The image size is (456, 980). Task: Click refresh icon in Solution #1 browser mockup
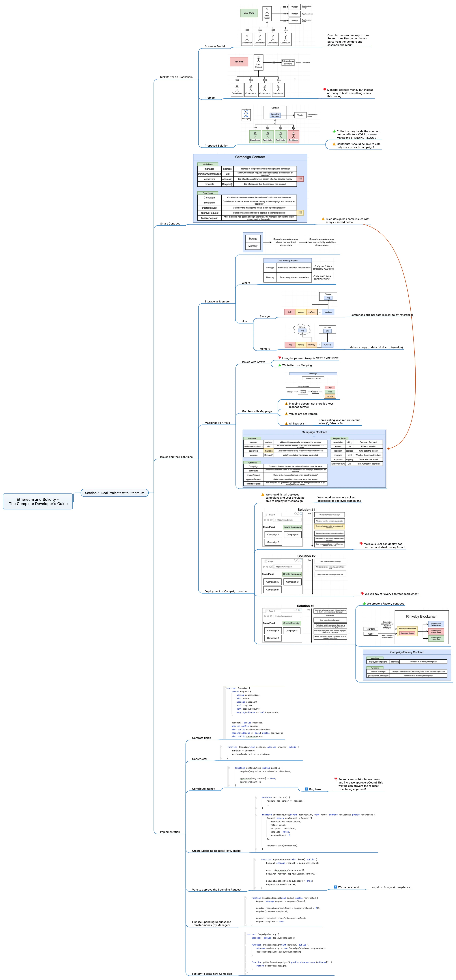pos(271,520)
